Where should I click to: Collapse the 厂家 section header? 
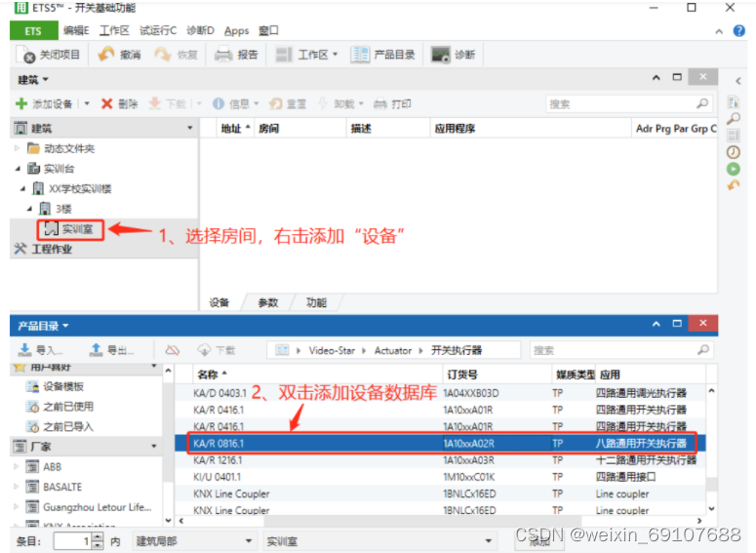pyautogui.click(x=154, y=447)
